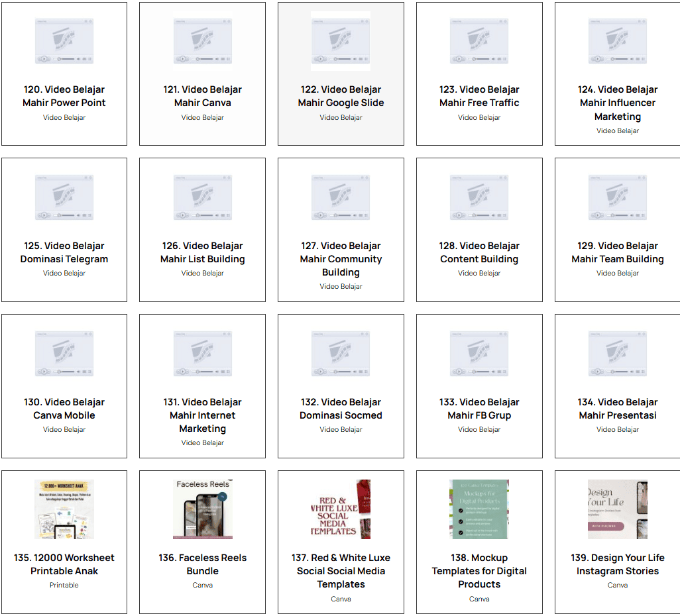The image size is (680, 616).
Task: Open title 123. Video Belajar Mahir Free Traffic
Action: [x=479, y=96]
